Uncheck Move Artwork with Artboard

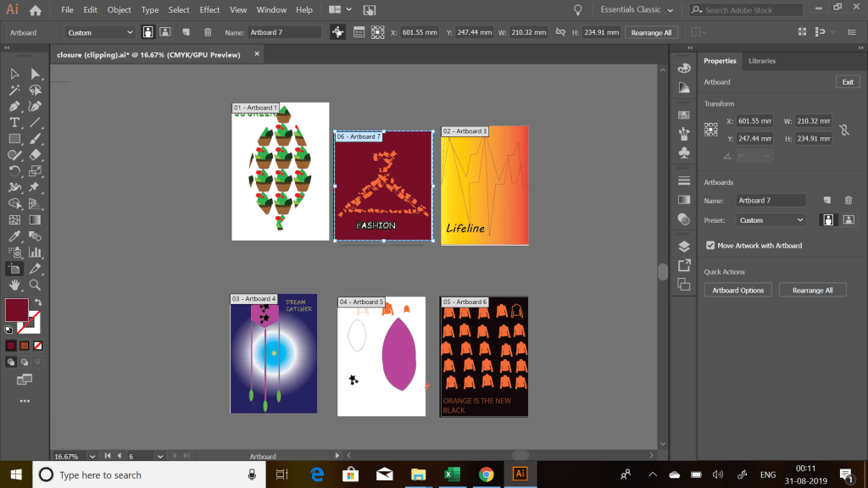(x=709, y=246)
